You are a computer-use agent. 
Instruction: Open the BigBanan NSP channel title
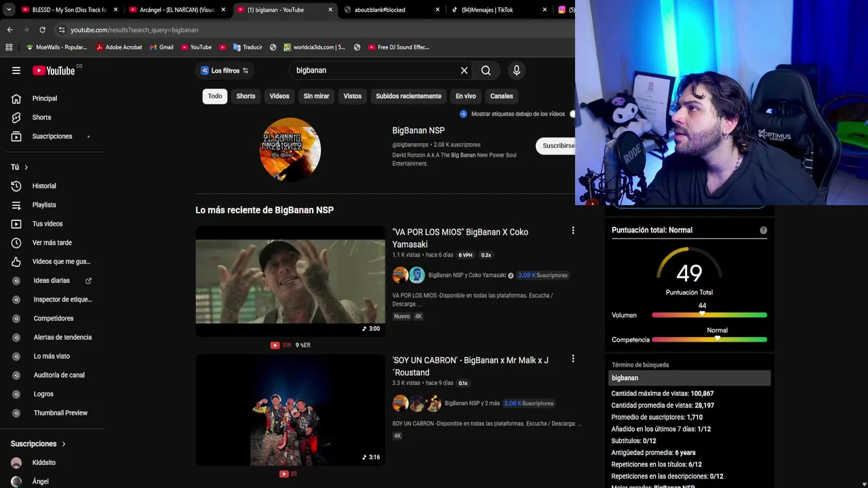[x=418, y=130]
